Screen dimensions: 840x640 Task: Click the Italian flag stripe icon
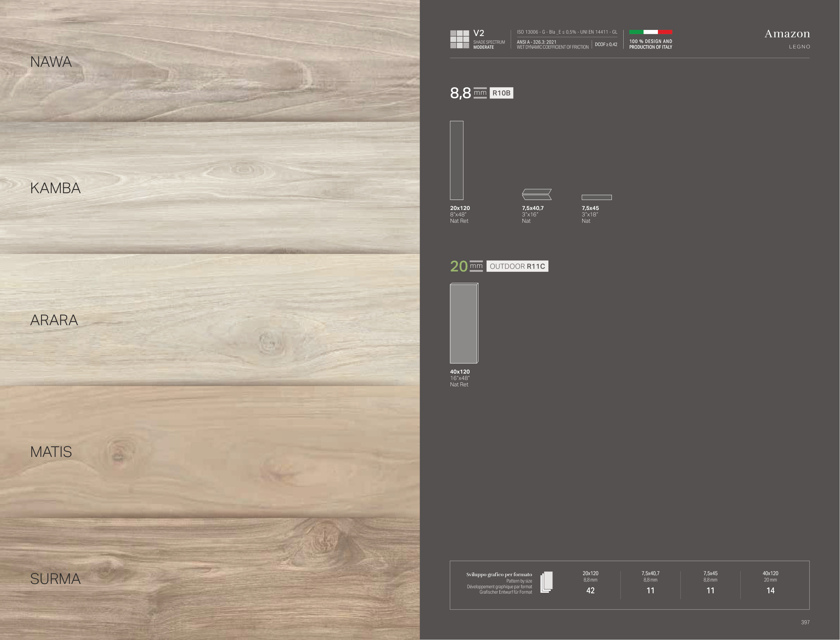[x=650, y=32]
